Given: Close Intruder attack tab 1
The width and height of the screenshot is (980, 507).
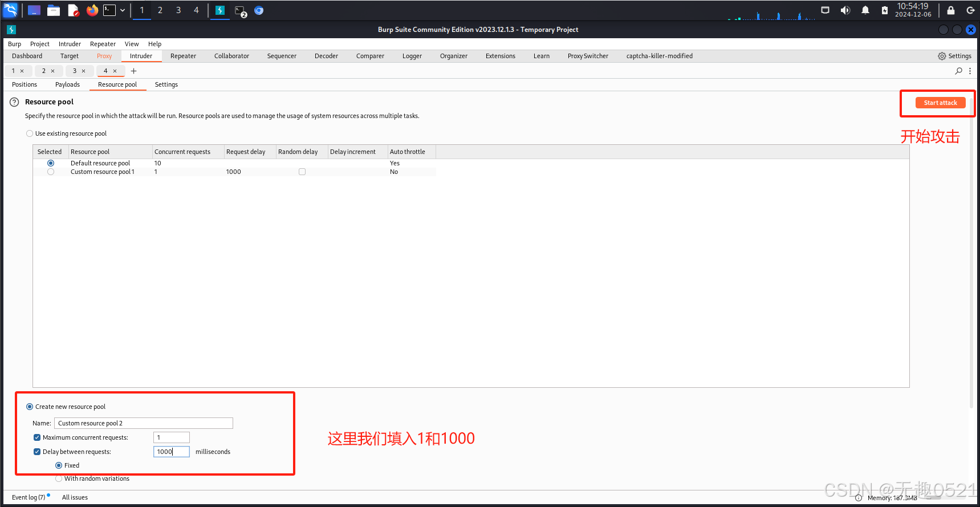Looking at the screenshot, I should (22, 71).
